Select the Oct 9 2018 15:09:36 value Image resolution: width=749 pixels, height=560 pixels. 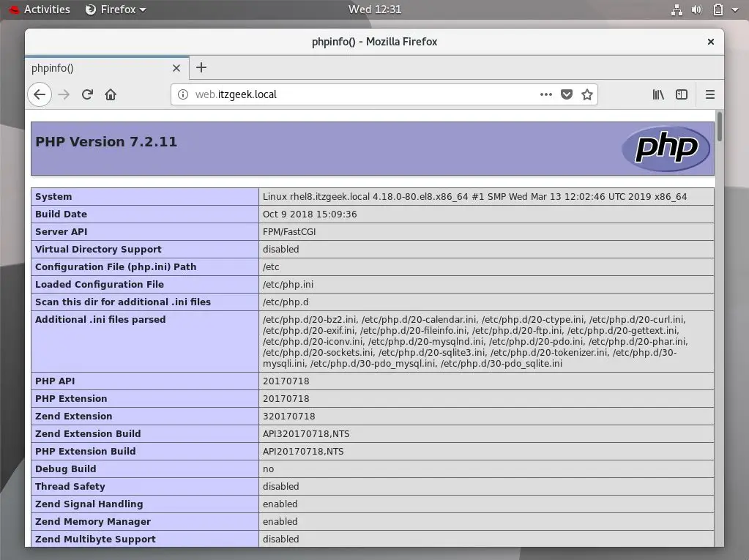pos(310,214)
